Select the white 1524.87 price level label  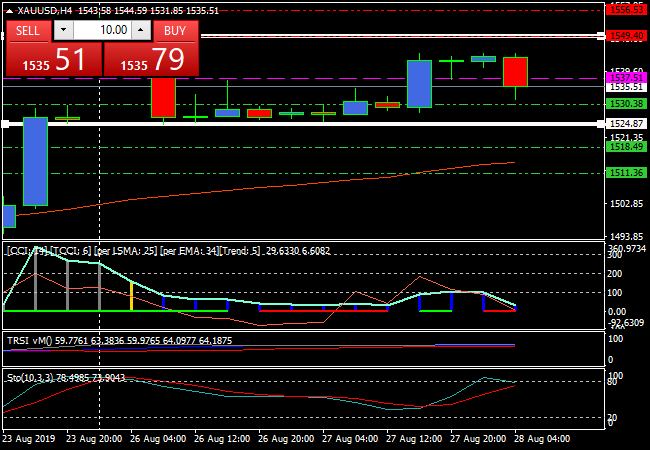[x=625, y=124]
